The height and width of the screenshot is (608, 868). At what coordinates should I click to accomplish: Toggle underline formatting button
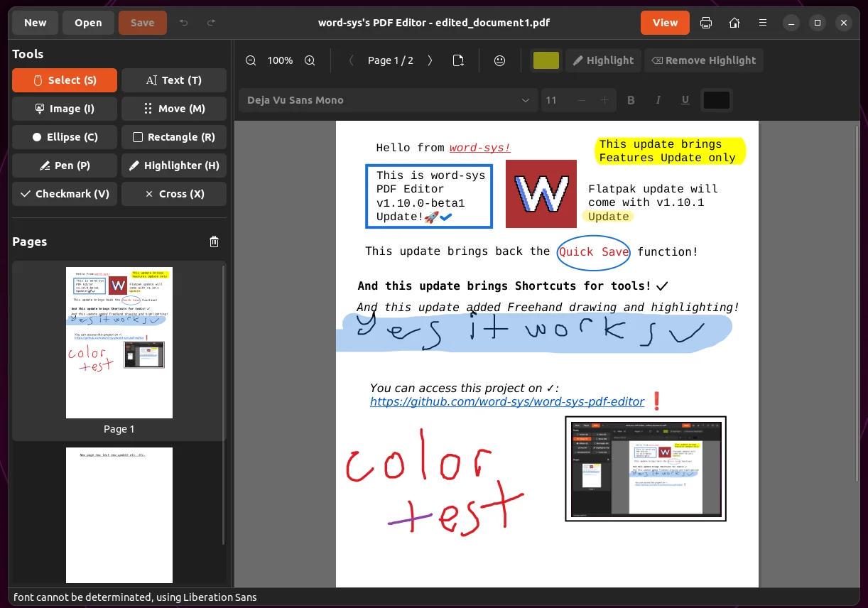(685, 100)
